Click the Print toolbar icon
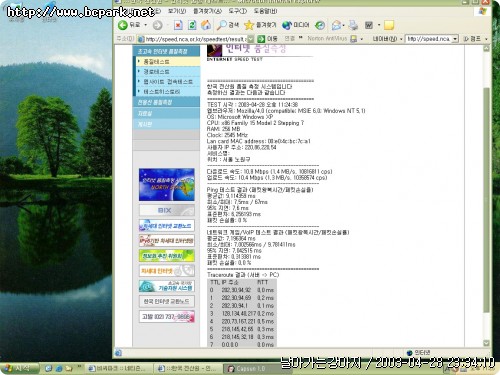Screen dimensions: 500x375 click(353, 25)
